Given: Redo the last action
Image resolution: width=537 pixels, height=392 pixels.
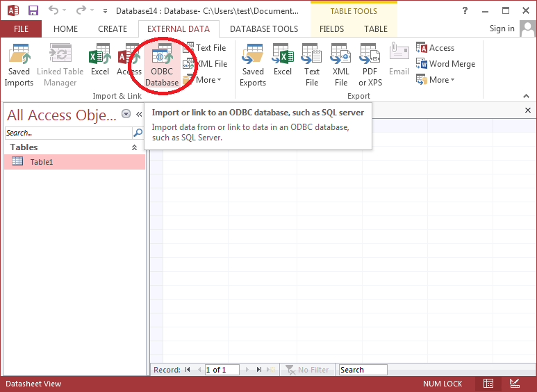Looking at the screenshot, I should coord(81,10).
